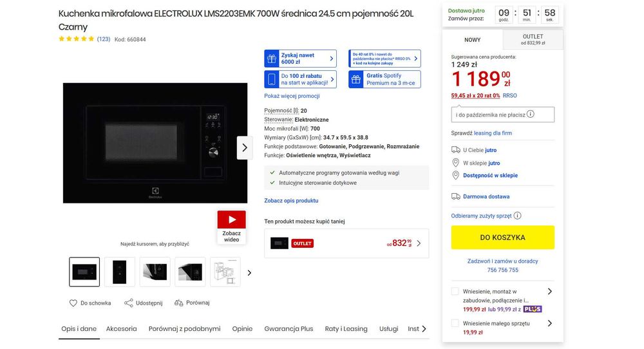The width and height of the screenshot is (644, 349).
Task: Click the five-star rating icons
Action: coord(77,39)
